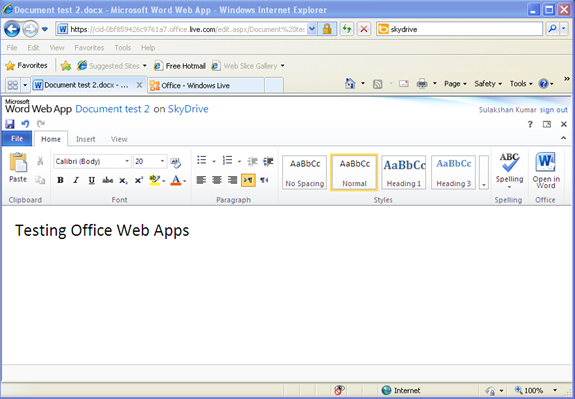
Task: Set right-to-left text direction
Action: coord(264,180)
